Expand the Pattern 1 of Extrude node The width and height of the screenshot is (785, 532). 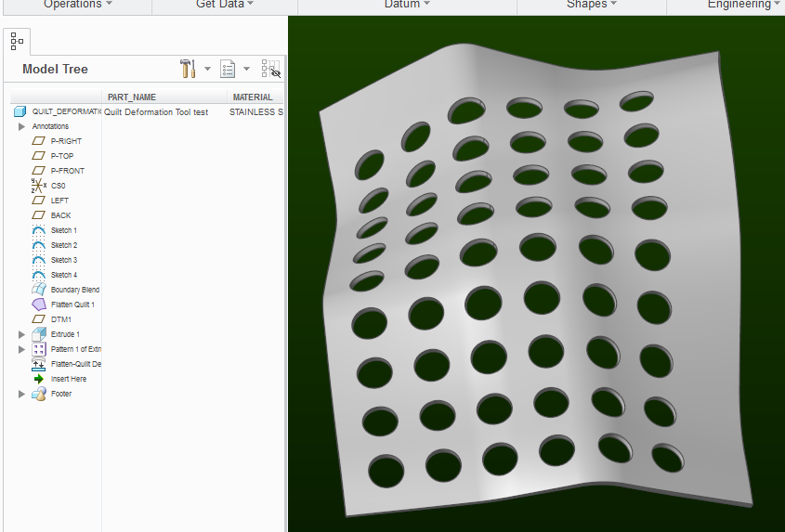(x=21, y=349)
